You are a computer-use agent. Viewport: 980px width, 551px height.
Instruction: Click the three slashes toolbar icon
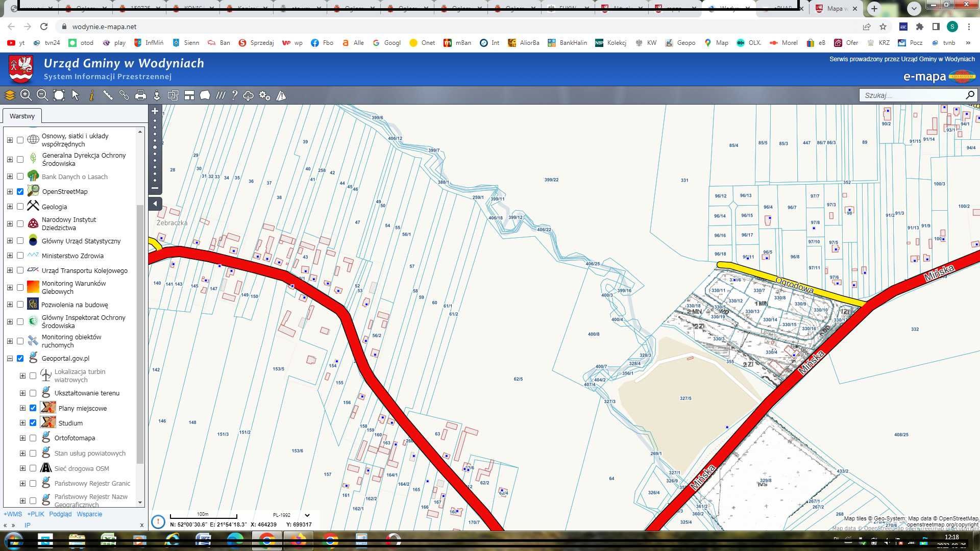220,95
